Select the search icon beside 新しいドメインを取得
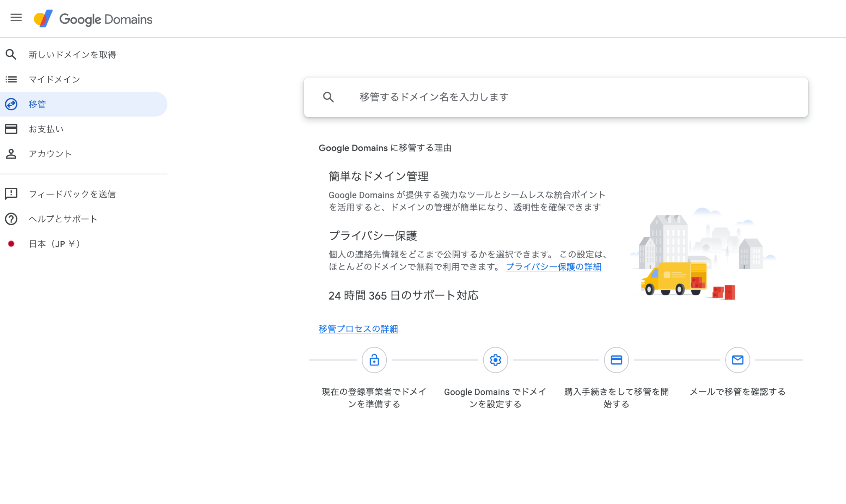 click(11, 55)
